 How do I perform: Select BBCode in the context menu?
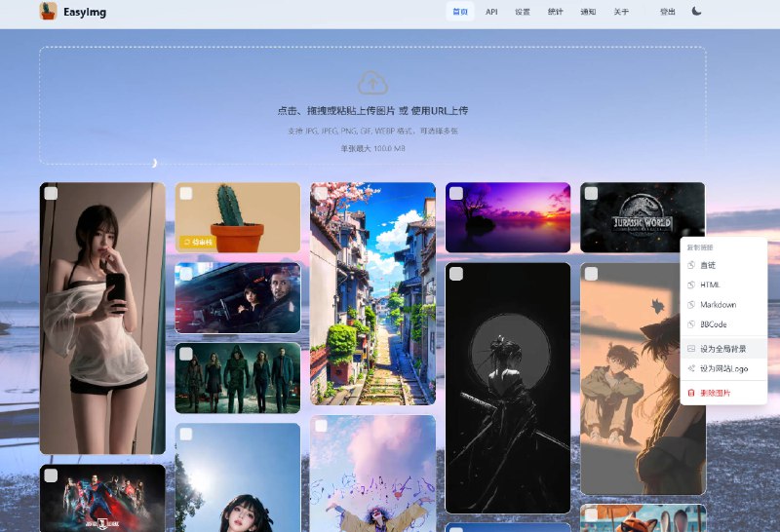pos(713,324)
